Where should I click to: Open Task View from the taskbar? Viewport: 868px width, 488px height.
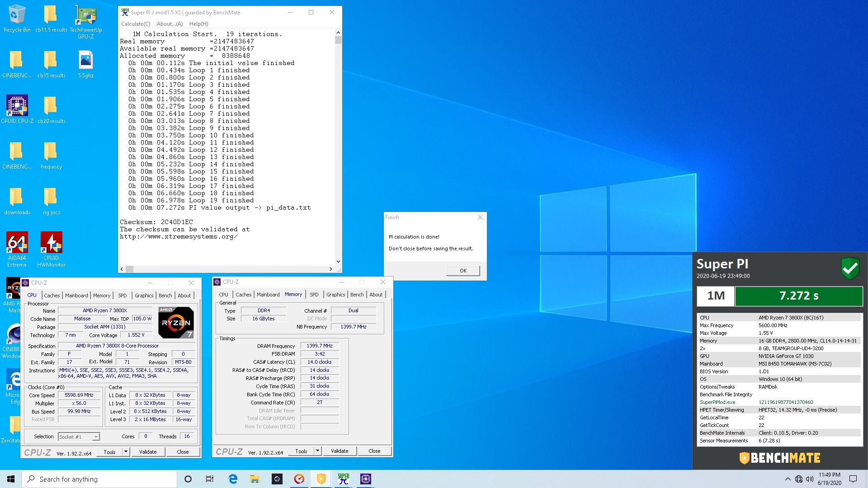[210, 479]
